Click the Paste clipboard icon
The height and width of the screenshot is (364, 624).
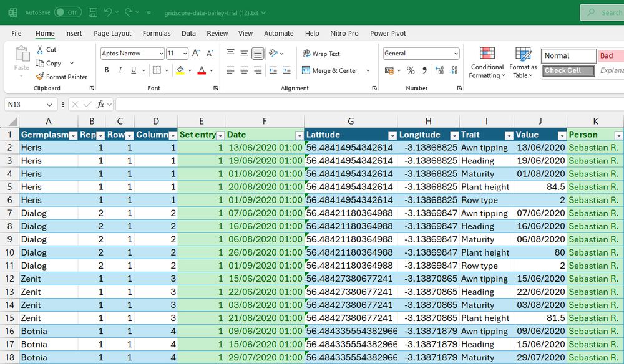(x=22, y=54)
